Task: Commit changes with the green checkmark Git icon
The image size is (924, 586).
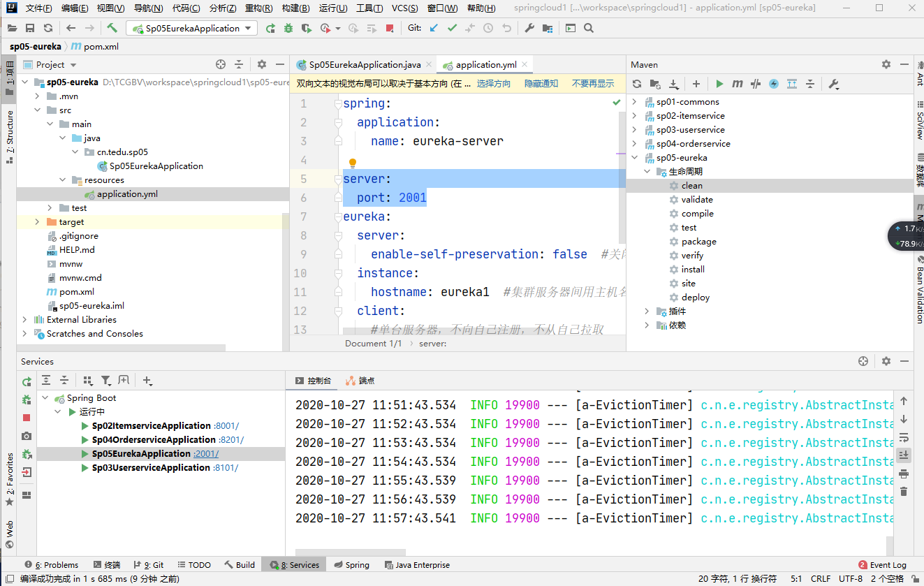Action: point(452,27)
